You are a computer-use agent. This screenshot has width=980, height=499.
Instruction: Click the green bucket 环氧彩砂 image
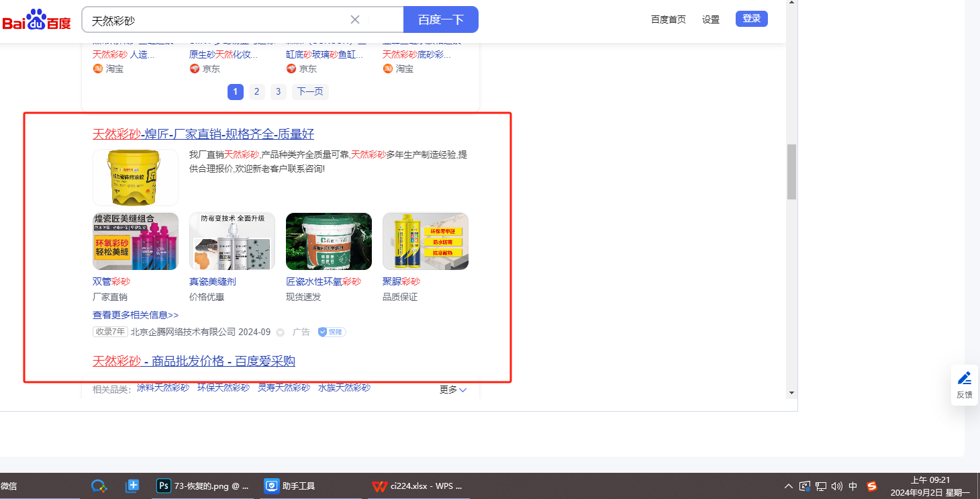[x=329, y=241]
